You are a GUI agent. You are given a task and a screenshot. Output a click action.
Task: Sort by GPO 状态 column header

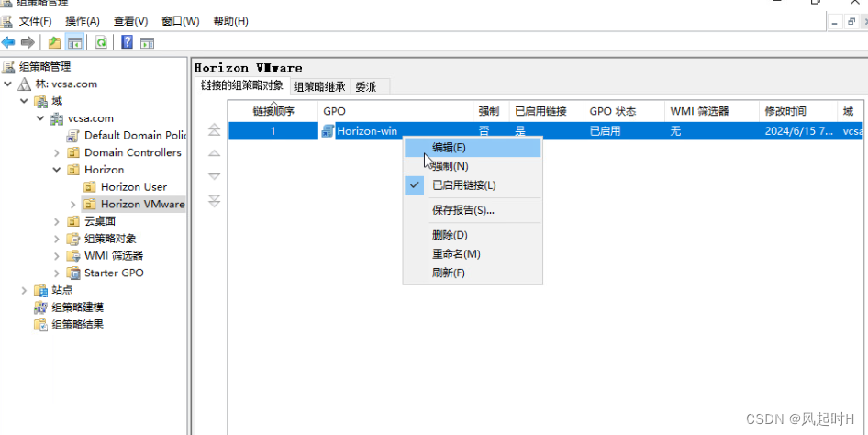[625, 111]
